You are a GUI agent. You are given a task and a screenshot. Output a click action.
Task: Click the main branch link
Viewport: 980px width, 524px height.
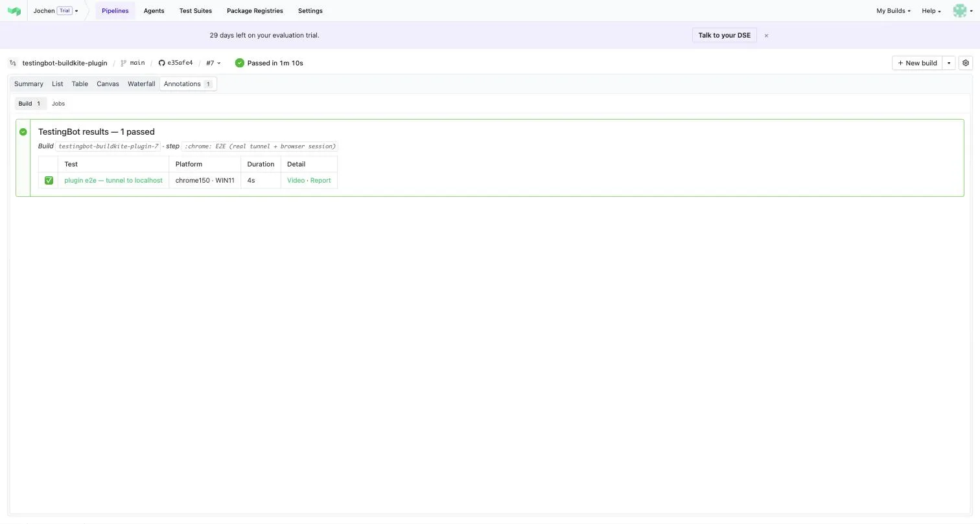pos(133,63)
